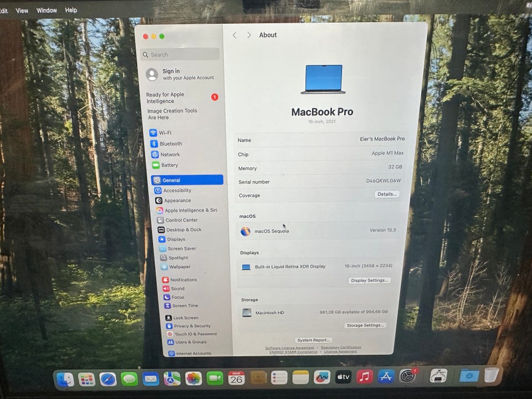Open the Music app in Dock
This screenshot has height=399, width=532.
click(x=365, y=377)
